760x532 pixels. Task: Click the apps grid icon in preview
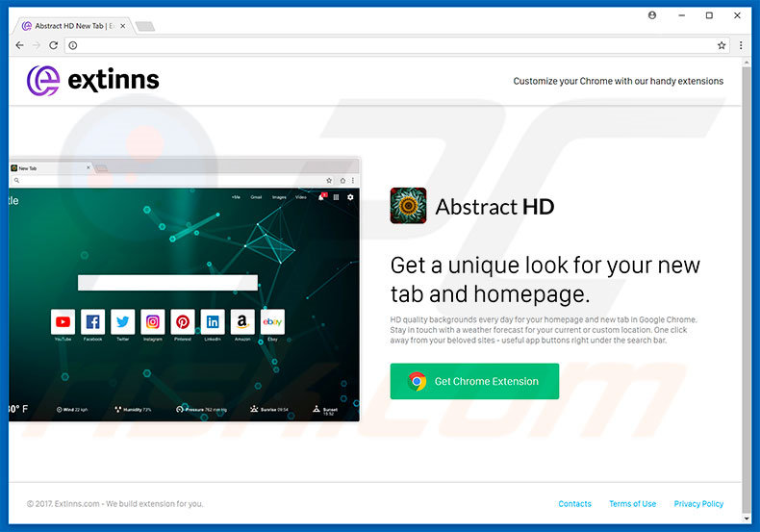[336, 197]
